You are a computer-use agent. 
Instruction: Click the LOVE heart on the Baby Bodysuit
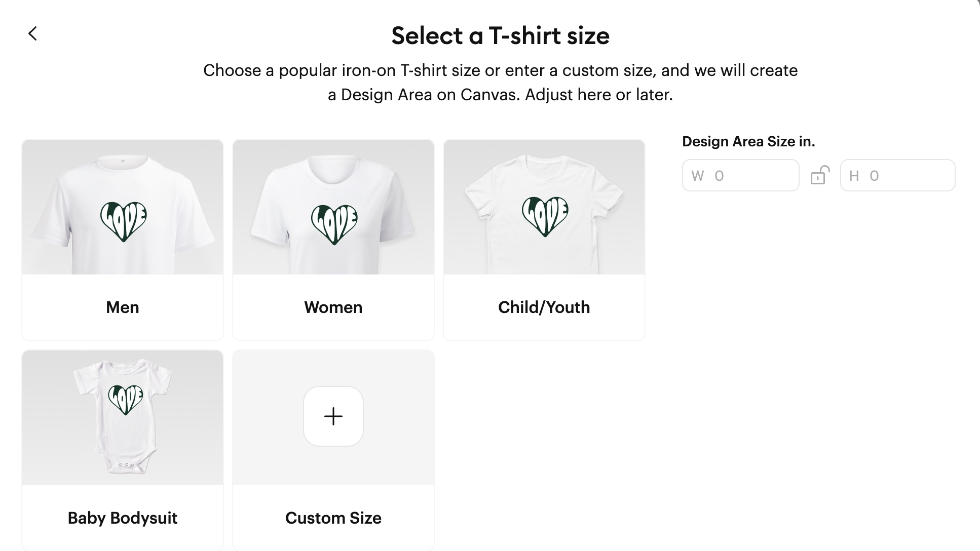click(x=126, y=399)
